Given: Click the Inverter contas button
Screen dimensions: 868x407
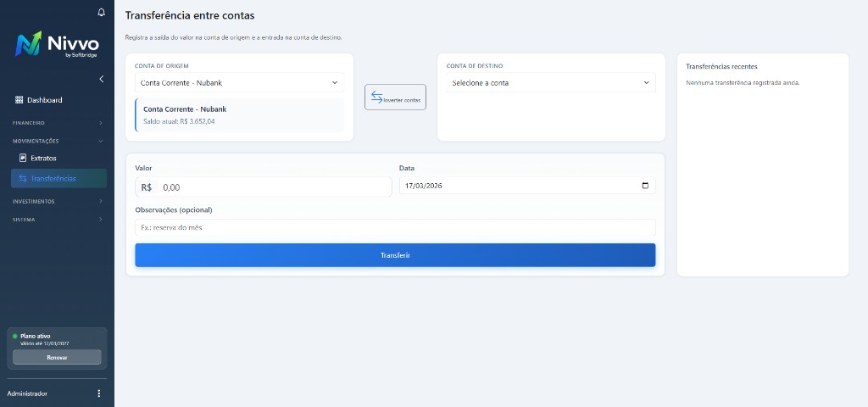Looking at the screenshot, I should click(x=395, y=97).
